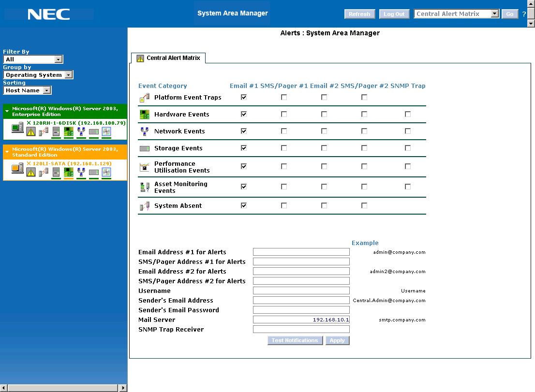Click the computer icon for 120LI-SATA
535x392 pixels.
click(x=17, y=169)
